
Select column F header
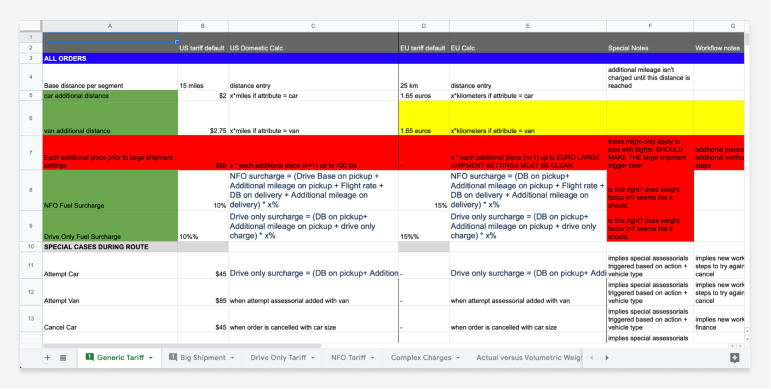pos(650,26)
